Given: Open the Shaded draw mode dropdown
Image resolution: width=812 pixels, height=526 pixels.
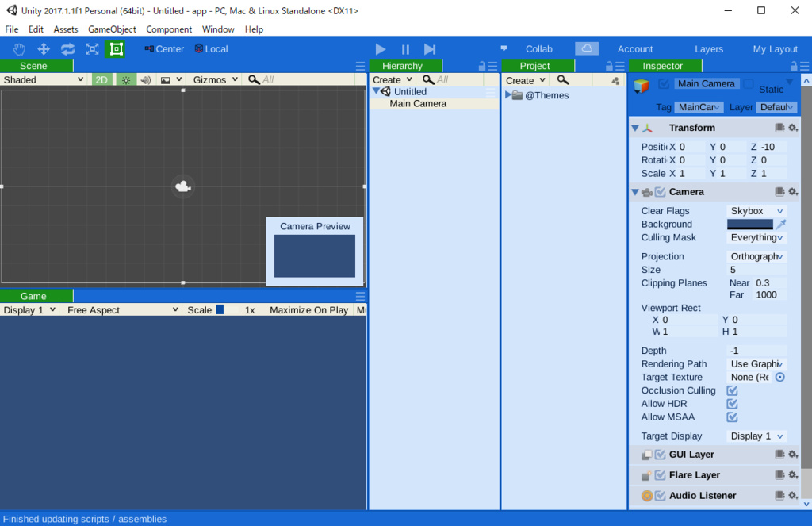Looking at the screenshot, I should (44, 80).
